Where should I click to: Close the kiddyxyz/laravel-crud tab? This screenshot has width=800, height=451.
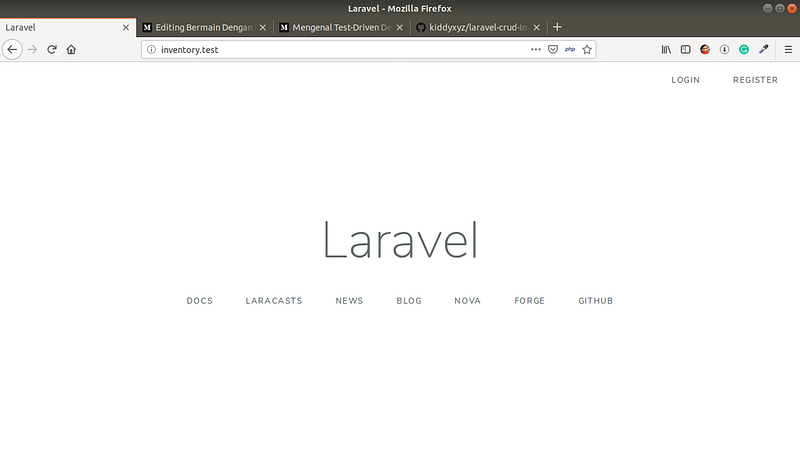[x=536, y=28]
